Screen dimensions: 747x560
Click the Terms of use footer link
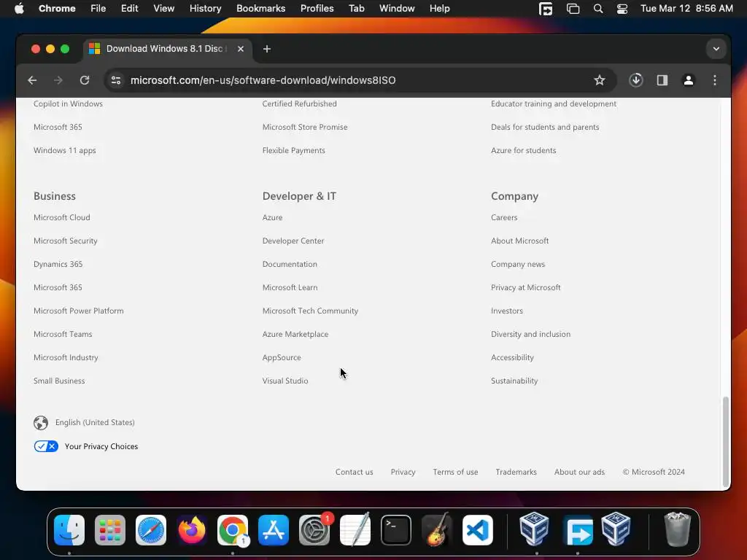tap(455, 472)
